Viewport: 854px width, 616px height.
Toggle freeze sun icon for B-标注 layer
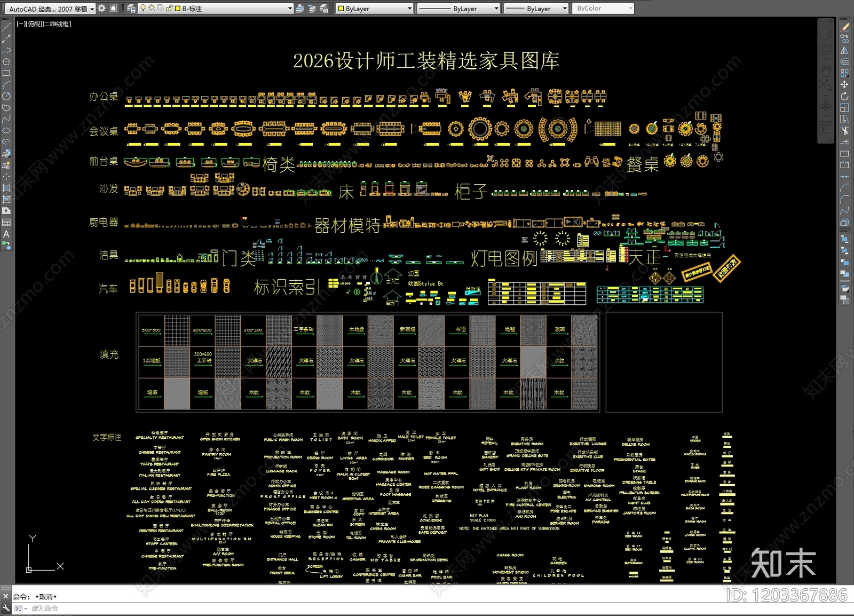(x=152, y=9)
